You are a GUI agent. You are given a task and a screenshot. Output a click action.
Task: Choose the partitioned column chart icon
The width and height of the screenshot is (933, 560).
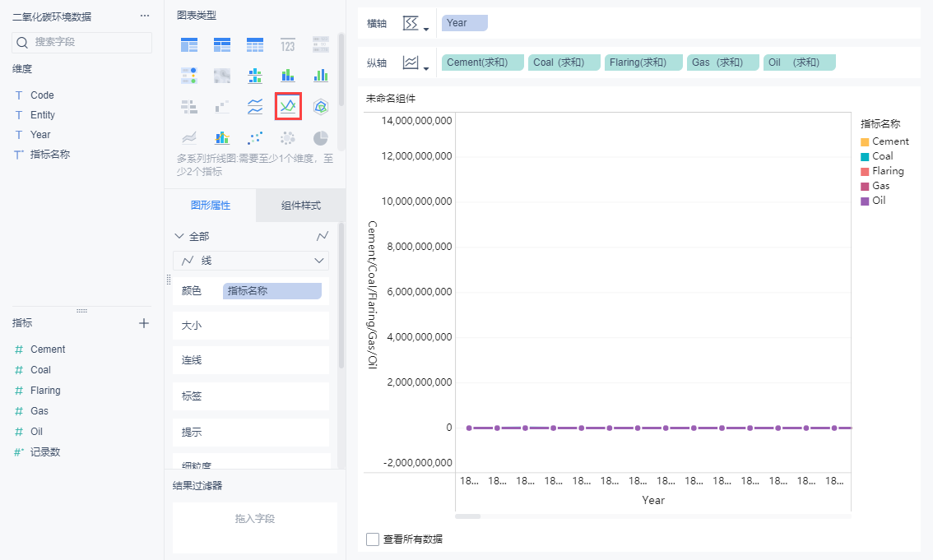(255, 76)
